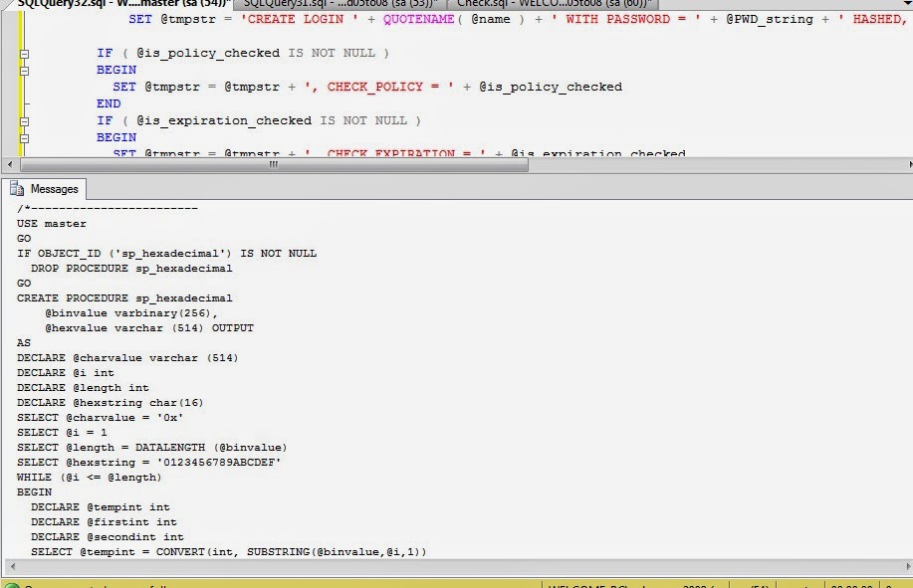The width and height of the screenshot is (913, 588).
Task: Click the '@hexvalue varchar (514) OUTPUT' line
Action: point(149,328)
